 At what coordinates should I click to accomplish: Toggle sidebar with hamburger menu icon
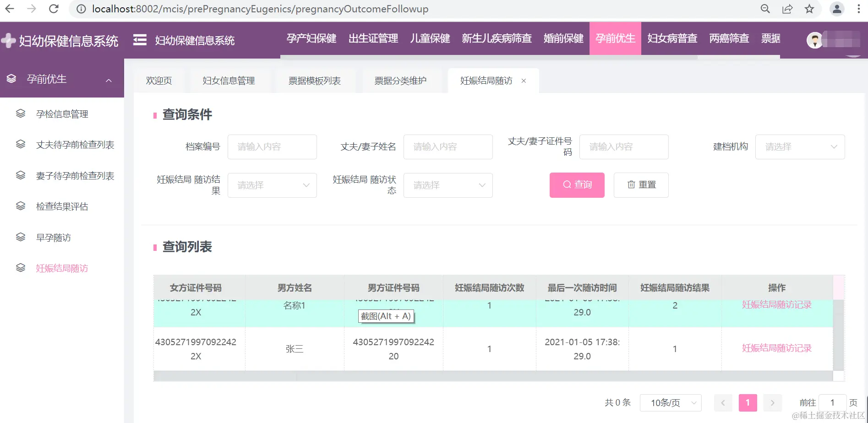click(x=140, y=40)
